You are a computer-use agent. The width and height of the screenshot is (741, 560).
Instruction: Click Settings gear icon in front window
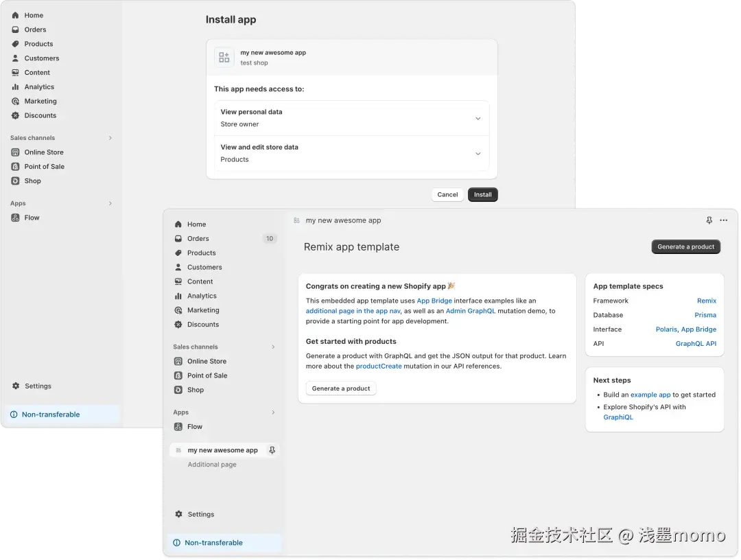tap(178, 514)
